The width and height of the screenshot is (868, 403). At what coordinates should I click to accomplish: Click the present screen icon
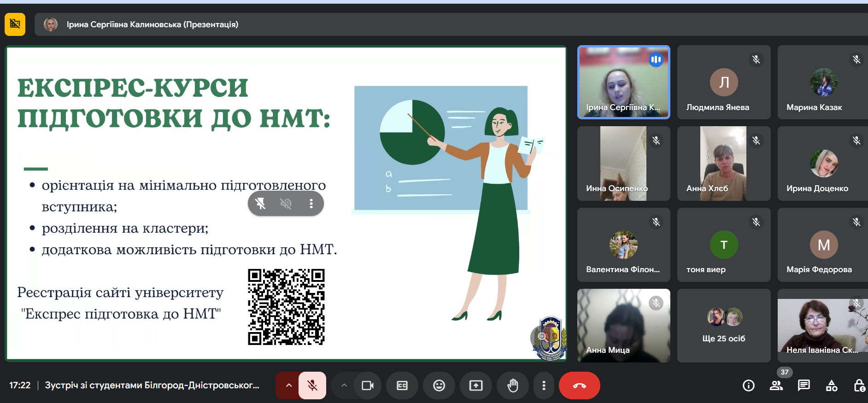click(476, 385)
